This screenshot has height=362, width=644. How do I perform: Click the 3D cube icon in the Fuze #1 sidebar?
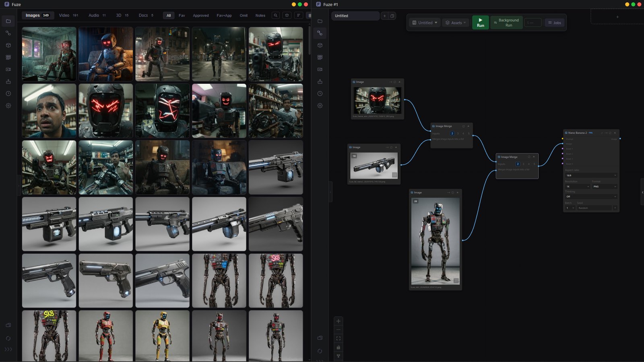(320, 45)
